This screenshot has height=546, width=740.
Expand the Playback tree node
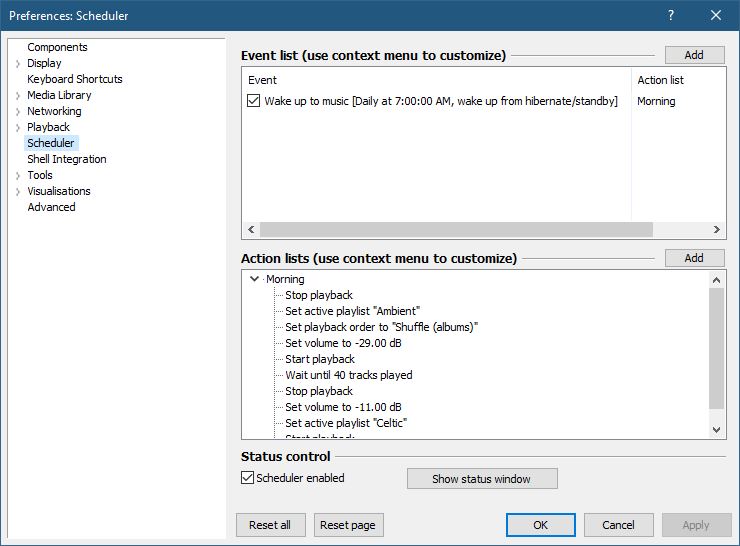click(18, 128)
